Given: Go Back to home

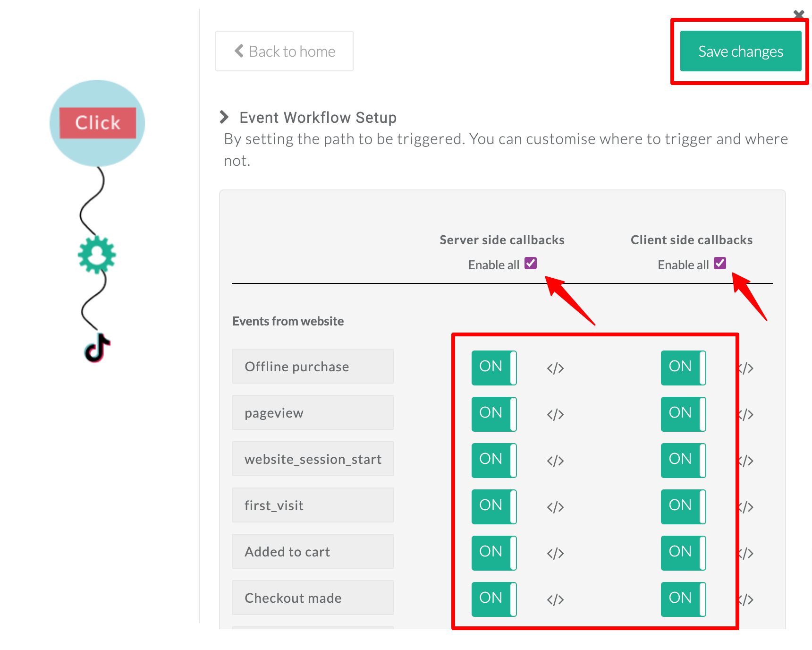Looking at the screenshot, I should pyautogui.click(x=284, y=51).
